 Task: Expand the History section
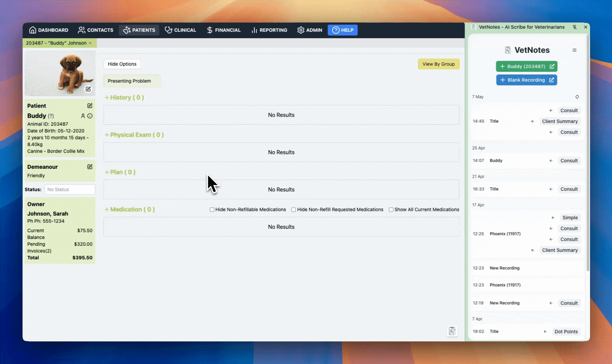click(x=124, y=97)
